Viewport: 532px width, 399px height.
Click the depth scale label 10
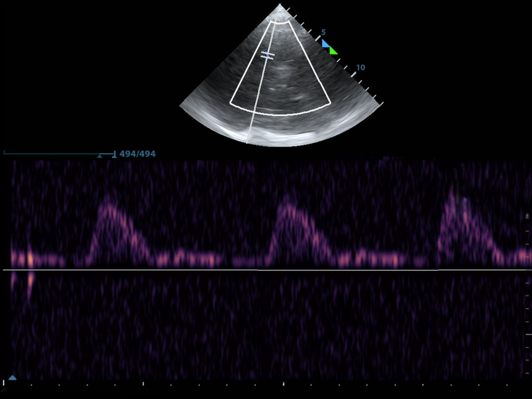coord(361,68)
